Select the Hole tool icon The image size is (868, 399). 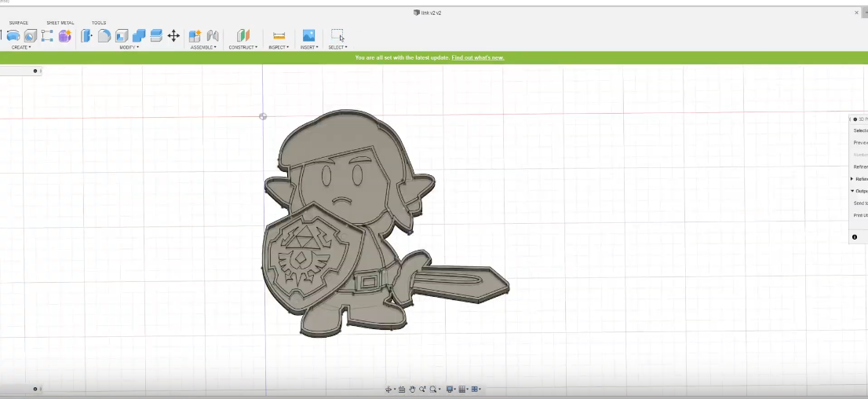click(31, 36)
